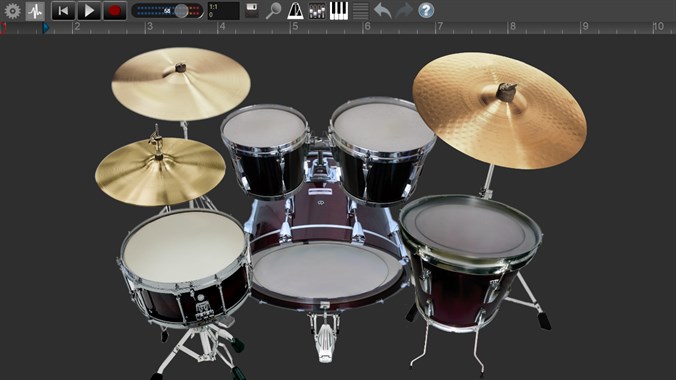
Task: Toggle the metronome
Action: 295,11
